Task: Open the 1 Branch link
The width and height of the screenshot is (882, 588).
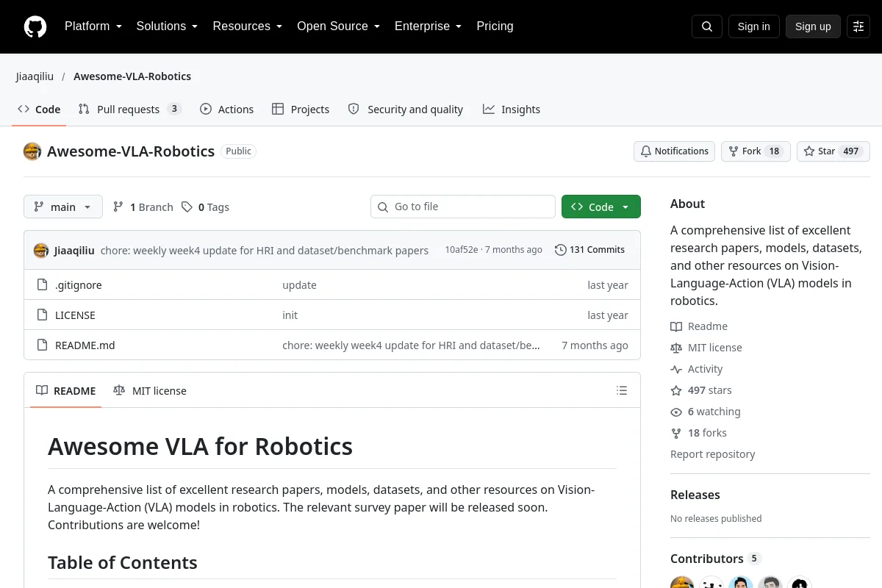Action: point(143,207)
